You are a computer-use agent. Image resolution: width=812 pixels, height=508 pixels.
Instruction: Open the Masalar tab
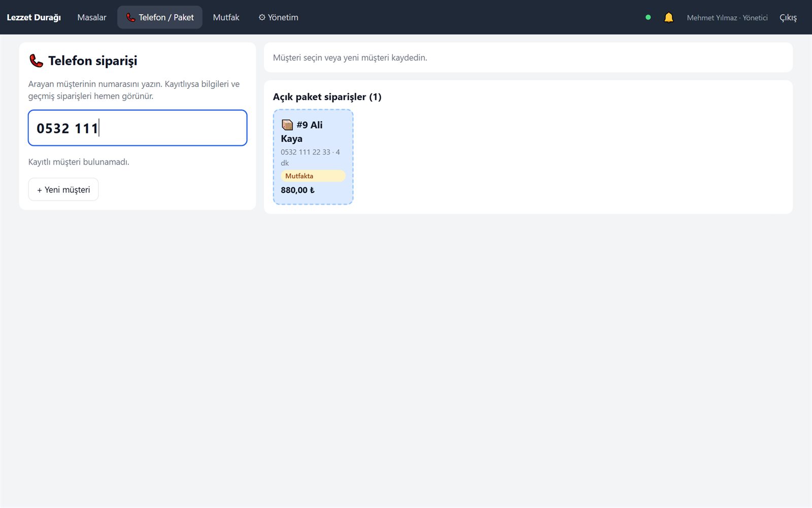pyautogui.click(x=92, y=17)
